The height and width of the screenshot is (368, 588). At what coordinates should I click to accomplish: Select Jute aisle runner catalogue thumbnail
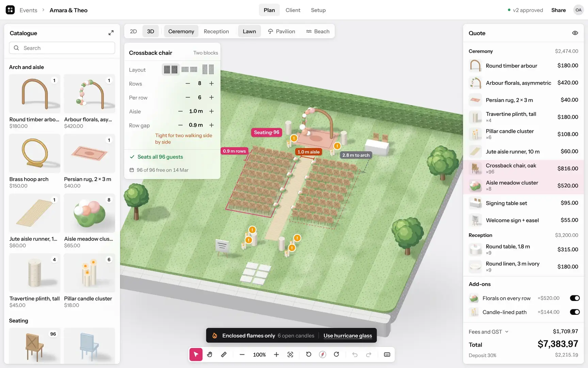35,213
